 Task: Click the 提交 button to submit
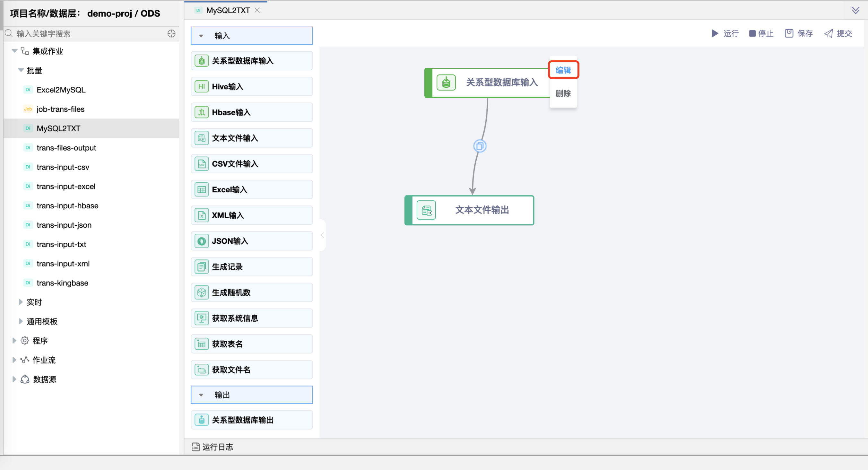[x=838, y=33]
